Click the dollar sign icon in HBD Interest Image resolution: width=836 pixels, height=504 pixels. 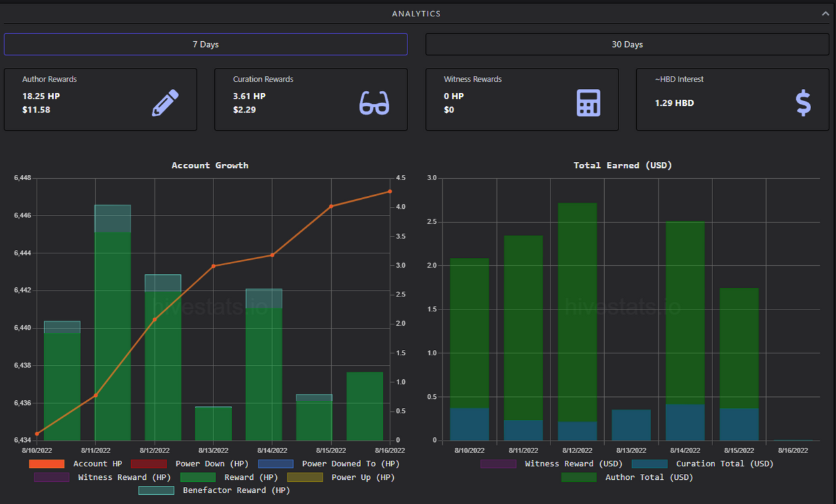click(x=803, y=103)
